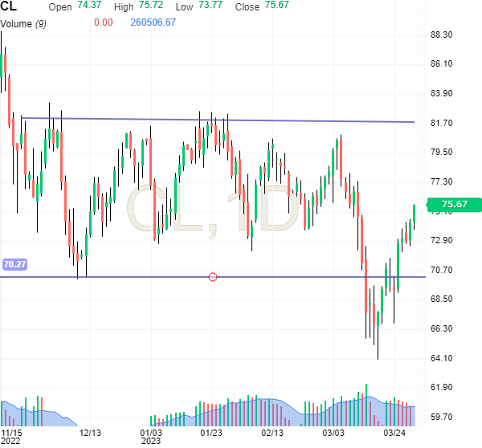Image resolution: width=482 pixels, height=448 pixels.
Task: Click the CL symbol label
Action: (x=8, y=6)
